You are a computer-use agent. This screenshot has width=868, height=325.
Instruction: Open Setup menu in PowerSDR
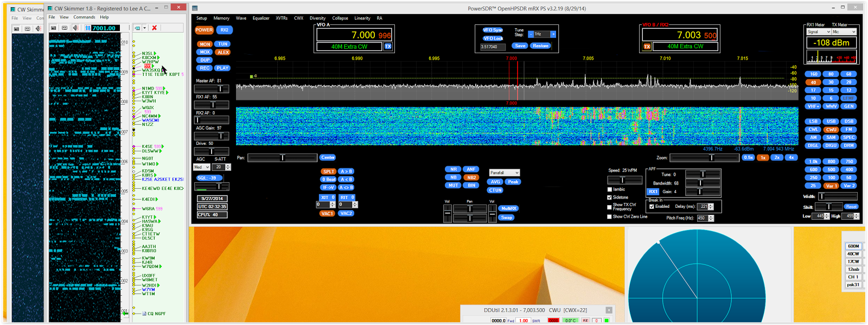pyautogui.click(x=202, y=18)
